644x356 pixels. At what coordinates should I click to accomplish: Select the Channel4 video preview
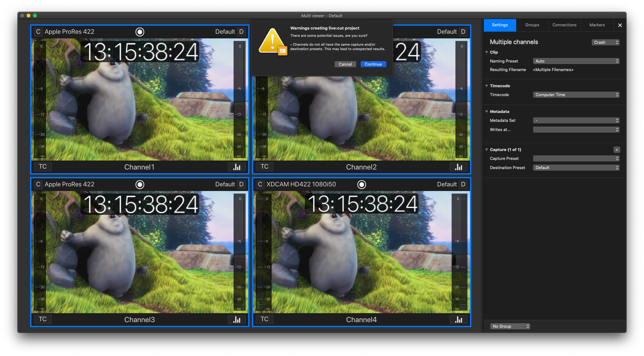[x=362, y=252]
